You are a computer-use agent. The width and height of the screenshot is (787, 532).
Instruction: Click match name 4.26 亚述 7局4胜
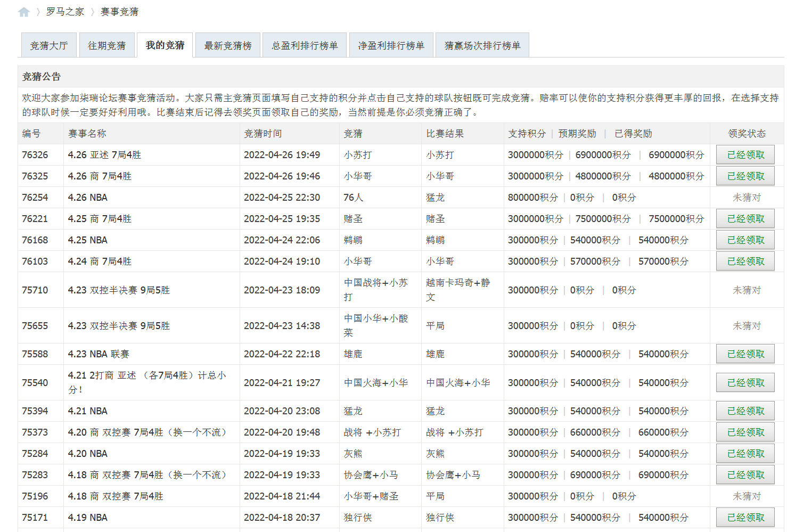tap(104, 155)
